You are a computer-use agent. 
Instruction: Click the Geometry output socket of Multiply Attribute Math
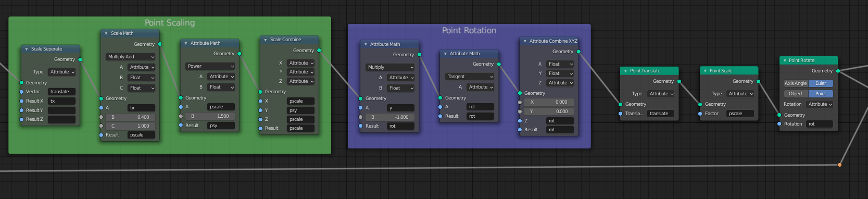click(419, 55)
